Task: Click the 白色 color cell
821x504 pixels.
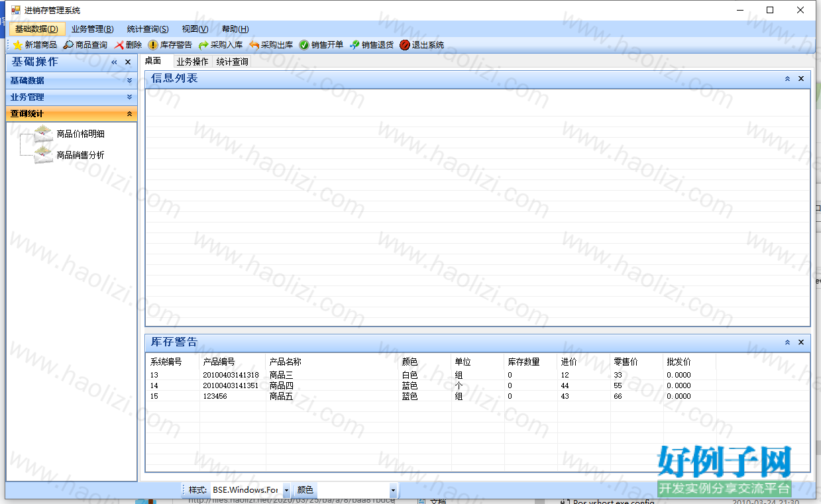Action: pos(410,375)
